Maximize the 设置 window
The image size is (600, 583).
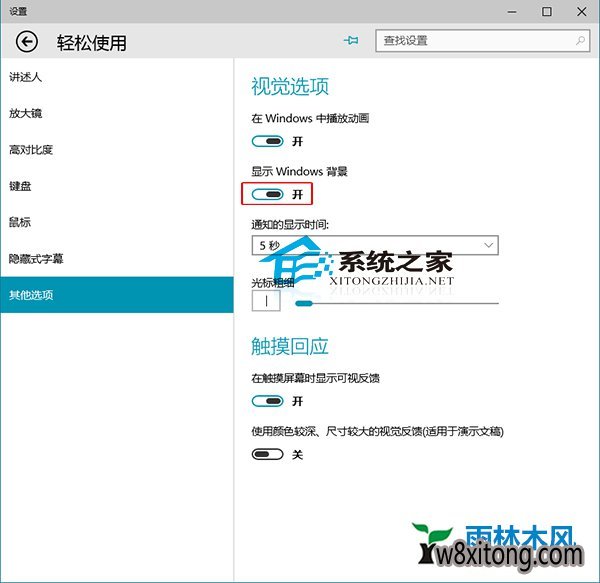click(x=547, y=11)
